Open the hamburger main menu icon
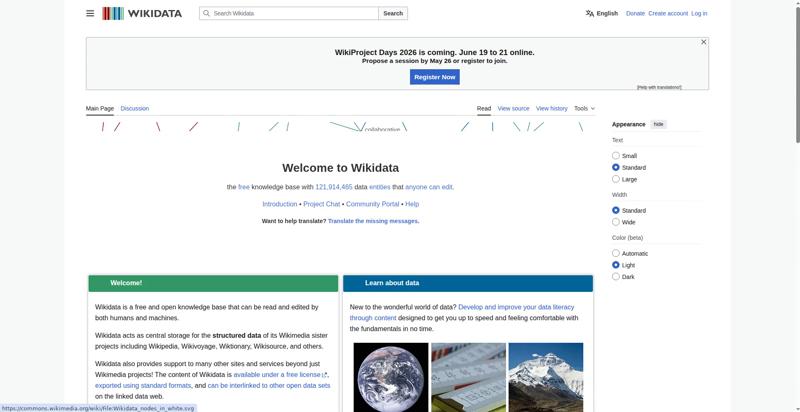 click(x=90, y=13)
